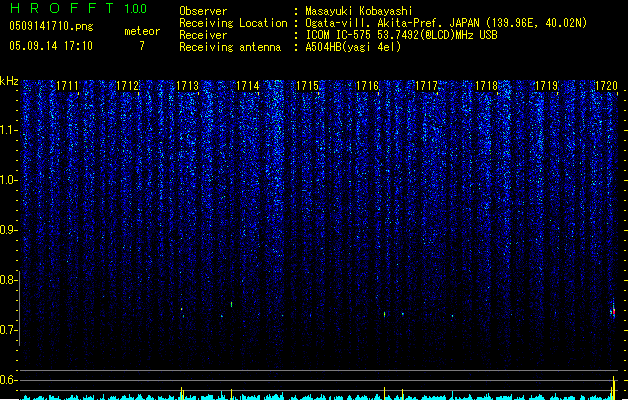Click the date stamp 05.09.14 17:10
The width and height of the screenshot is (629, 400).
tap(51, 46)
